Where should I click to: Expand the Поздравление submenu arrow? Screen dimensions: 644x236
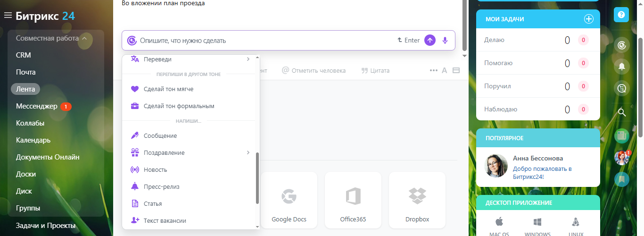click(x=248, y=152)
